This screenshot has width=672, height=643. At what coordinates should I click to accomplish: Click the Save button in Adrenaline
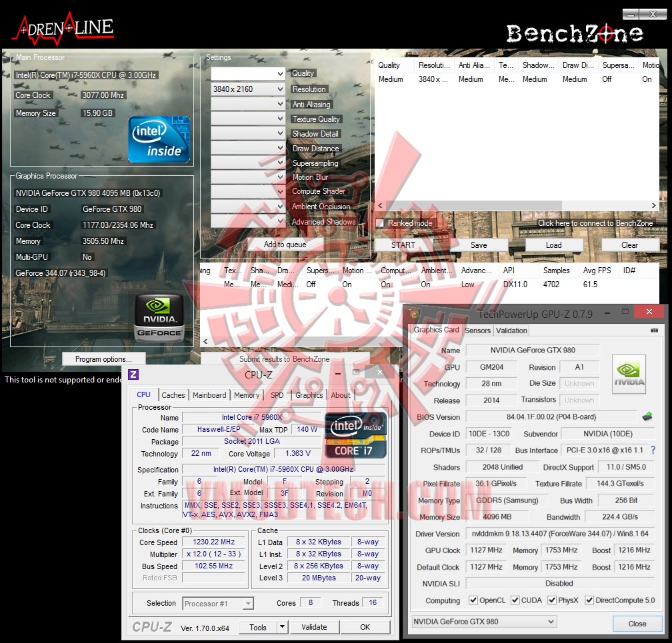478,245
